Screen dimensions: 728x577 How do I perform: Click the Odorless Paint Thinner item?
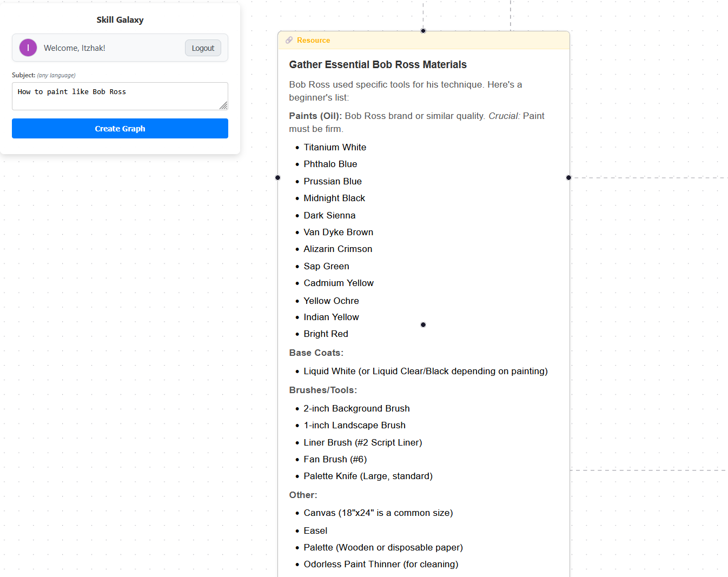point(381,564)
